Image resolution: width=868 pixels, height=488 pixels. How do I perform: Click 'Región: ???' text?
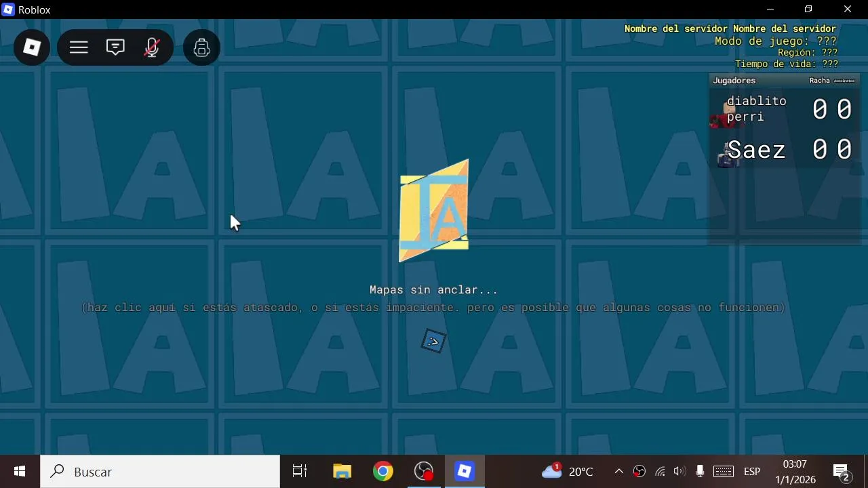coord(808,52)
